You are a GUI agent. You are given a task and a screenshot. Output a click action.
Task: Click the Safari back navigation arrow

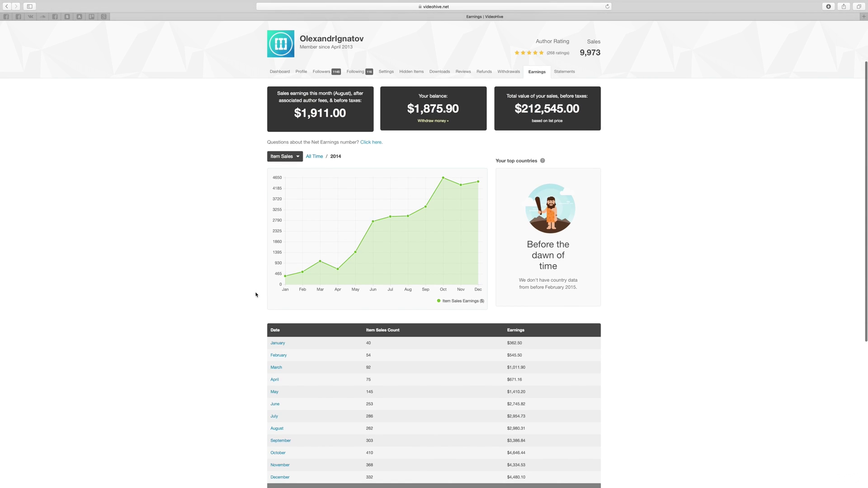pos(7,6)
